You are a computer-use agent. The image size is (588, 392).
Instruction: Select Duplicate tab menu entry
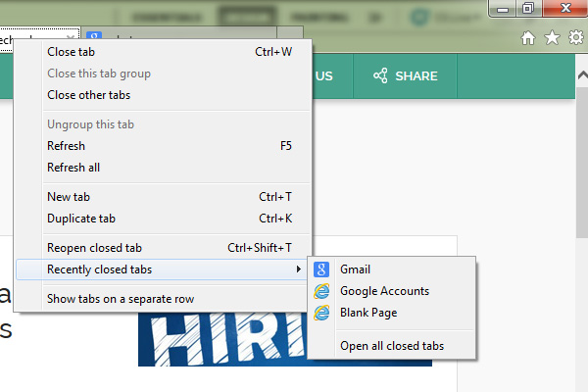click(163, 219)
